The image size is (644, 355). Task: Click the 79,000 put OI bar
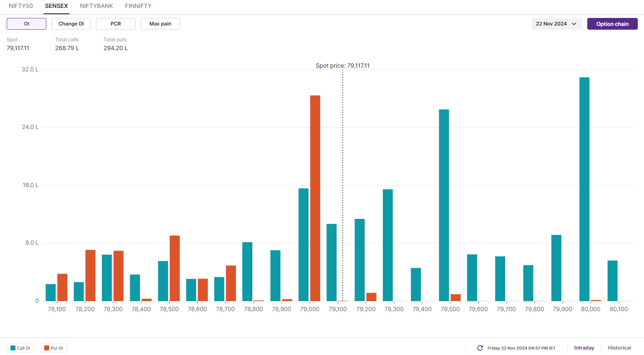click(315, 198)
